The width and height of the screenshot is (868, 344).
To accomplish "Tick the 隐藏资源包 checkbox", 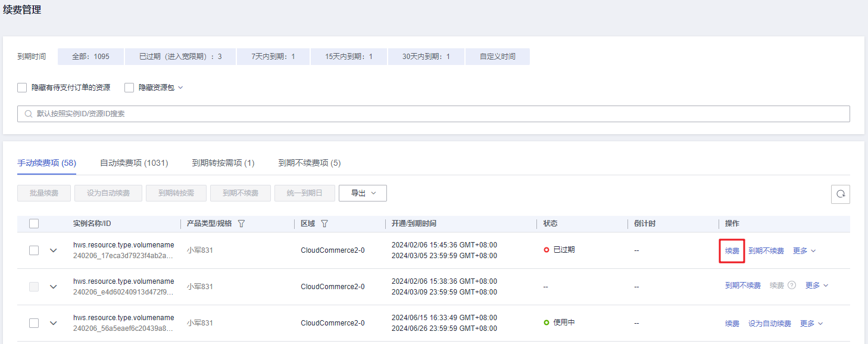I will point(129,88).
